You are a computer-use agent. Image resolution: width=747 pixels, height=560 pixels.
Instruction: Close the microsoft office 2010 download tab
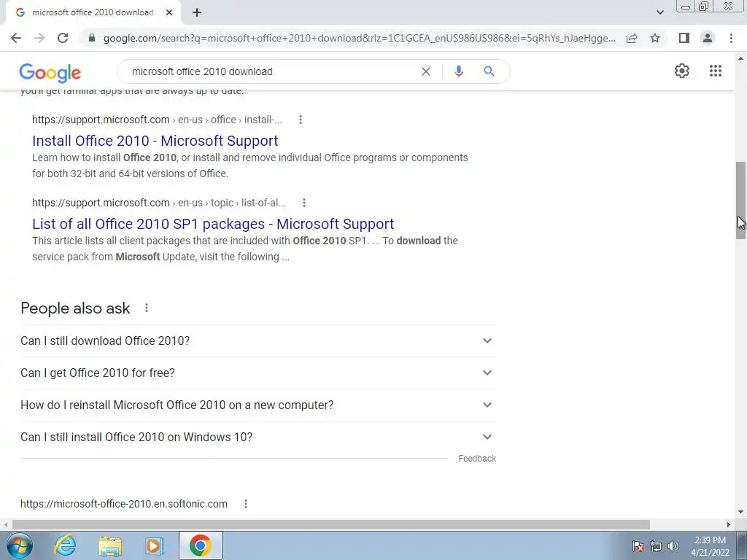[x=169, y=12]
